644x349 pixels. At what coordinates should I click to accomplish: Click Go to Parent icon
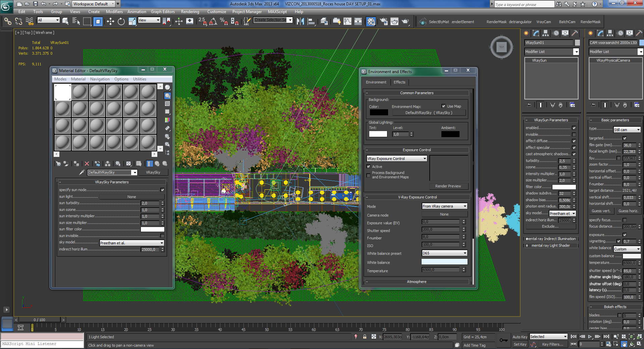(157, 164)
